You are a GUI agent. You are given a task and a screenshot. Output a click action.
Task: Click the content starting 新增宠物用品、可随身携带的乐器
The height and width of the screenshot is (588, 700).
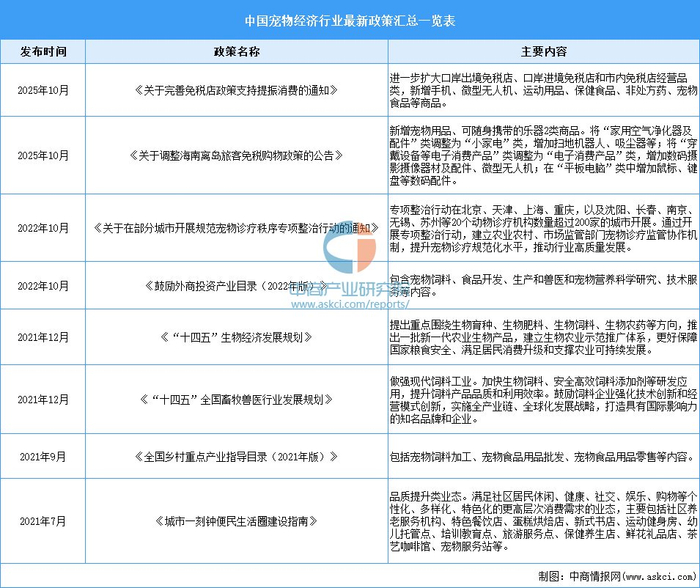pos(543,155)
